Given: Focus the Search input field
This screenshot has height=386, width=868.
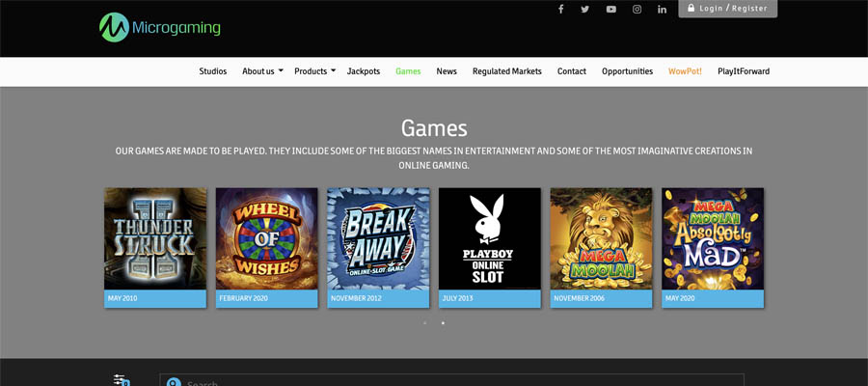Looking at the screenshot, I should coord(451,380).
